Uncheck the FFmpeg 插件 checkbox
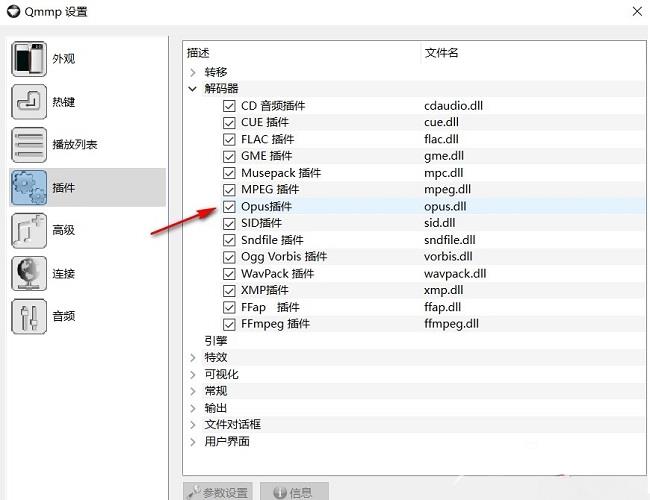Screen dimensions: 650x500 pyautogui.click(x=229, y=324)
